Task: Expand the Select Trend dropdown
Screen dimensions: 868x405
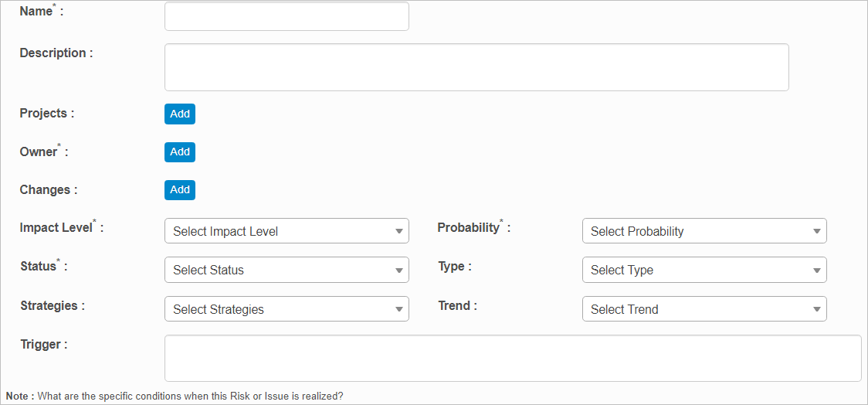Action: click(704, 309)
